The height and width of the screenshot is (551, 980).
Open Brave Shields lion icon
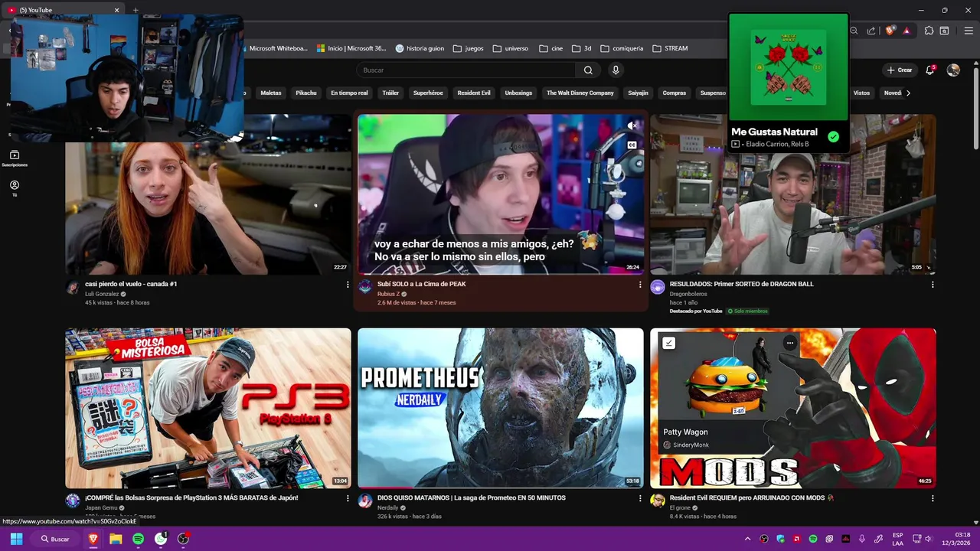tap(890, 31)
